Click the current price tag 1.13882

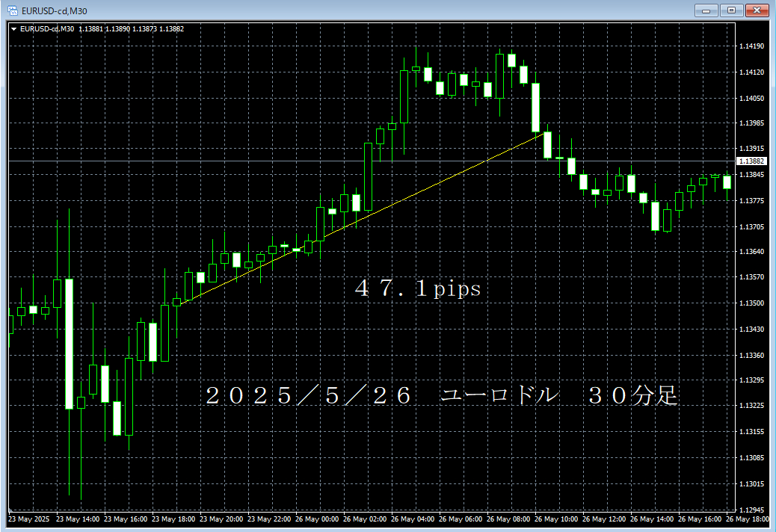751,161
